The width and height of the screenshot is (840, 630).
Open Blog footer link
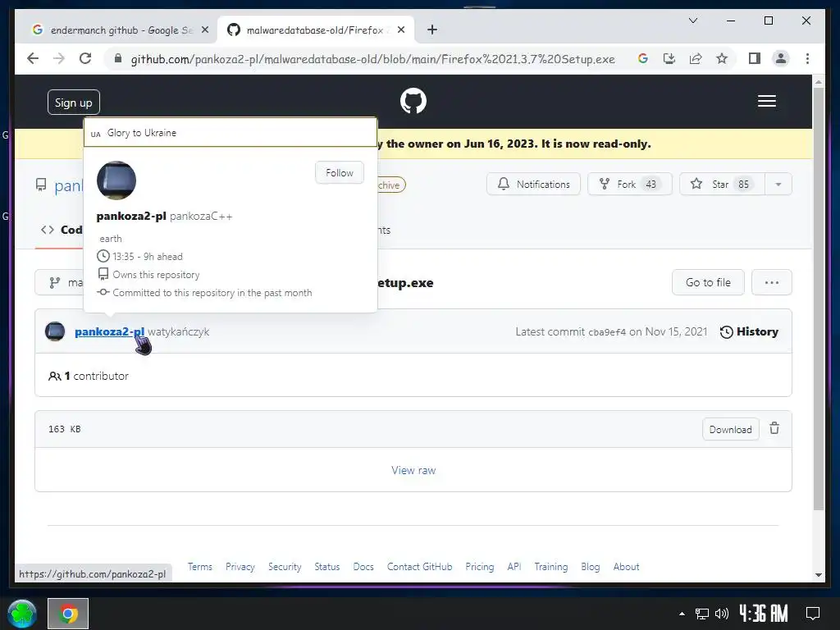point(591,566)
